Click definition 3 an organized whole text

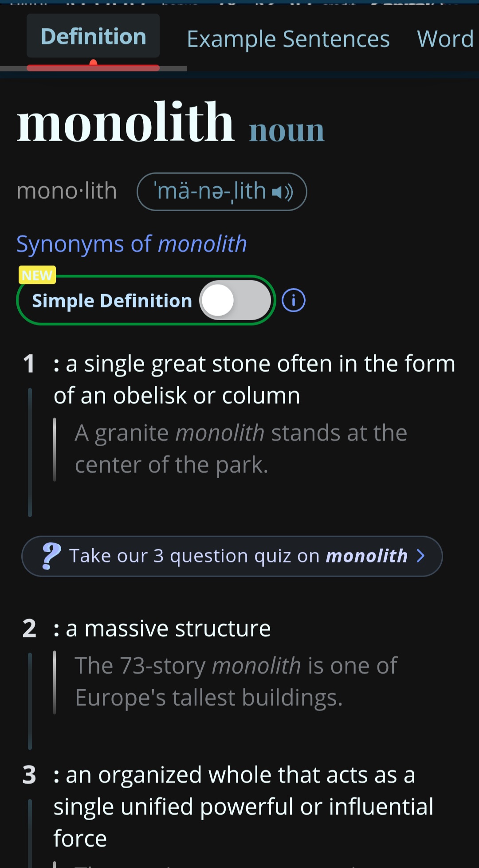[x=243, y=806]
